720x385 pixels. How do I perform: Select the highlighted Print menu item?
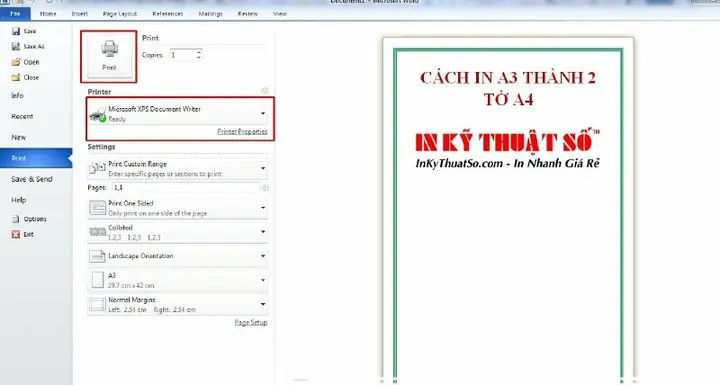pos(36,158)
